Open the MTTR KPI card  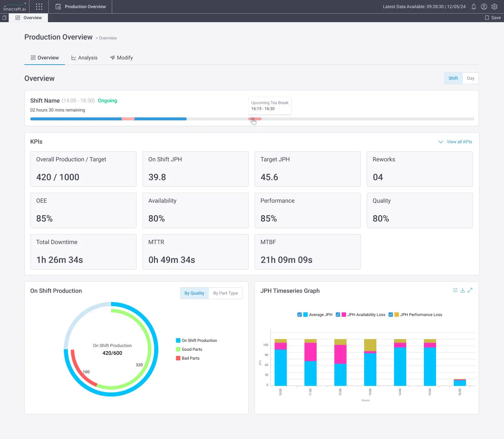196,252
